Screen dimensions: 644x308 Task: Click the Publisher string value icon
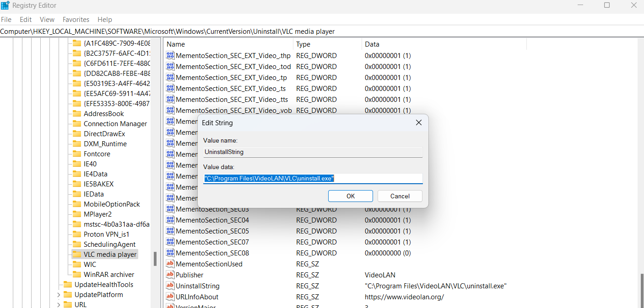tap(170, 275)
